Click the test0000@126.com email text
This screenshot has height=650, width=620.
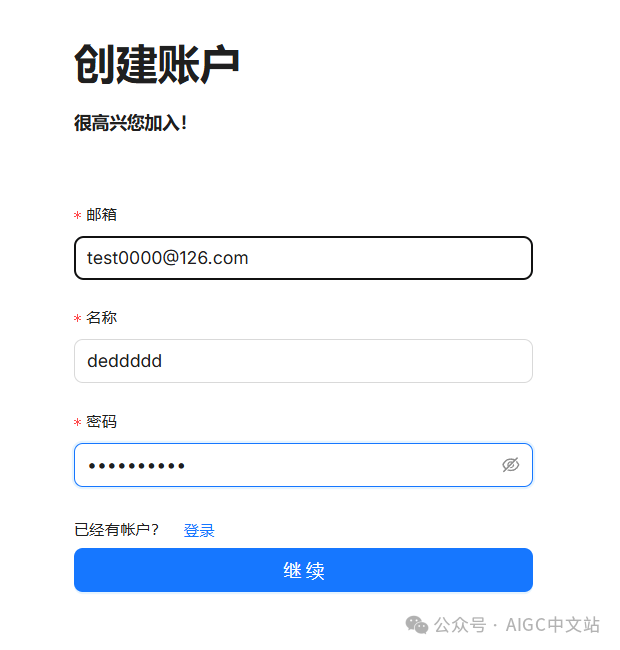pos(167,258)
